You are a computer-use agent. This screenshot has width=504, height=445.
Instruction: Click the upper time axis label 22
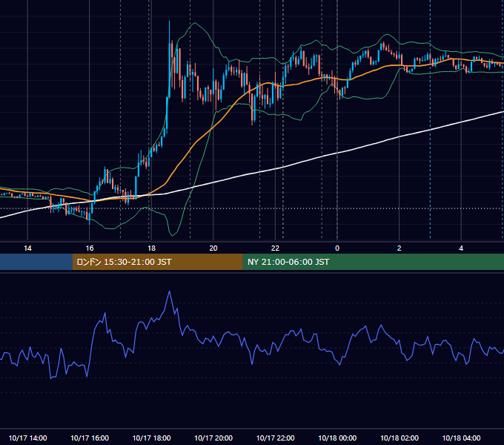click(x=275, y=248)
